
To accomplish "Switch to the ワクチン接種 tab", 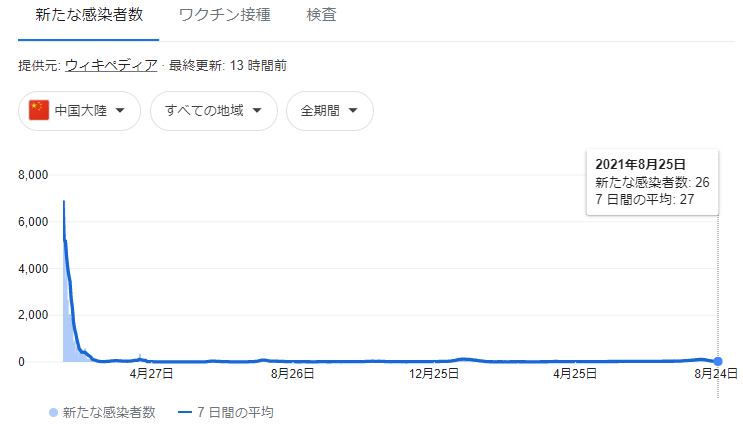I will tap(225, 15).
